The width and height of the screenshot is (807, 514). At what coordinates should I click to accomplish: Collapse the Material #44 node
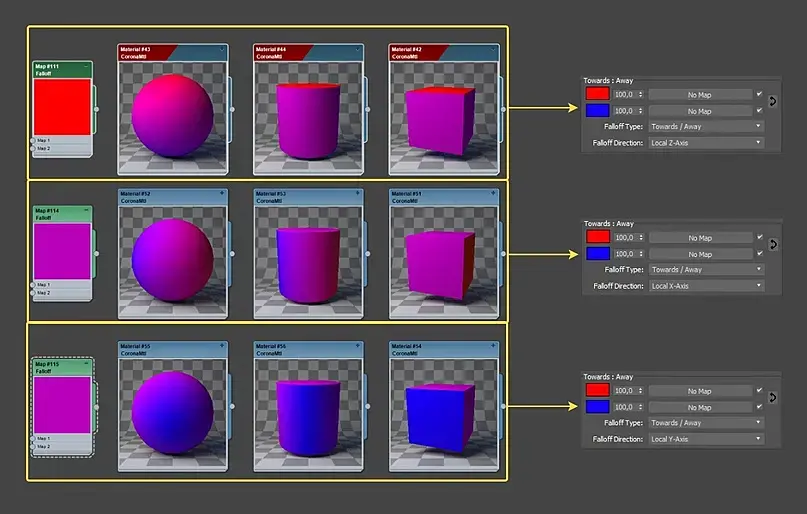point(357,49)
